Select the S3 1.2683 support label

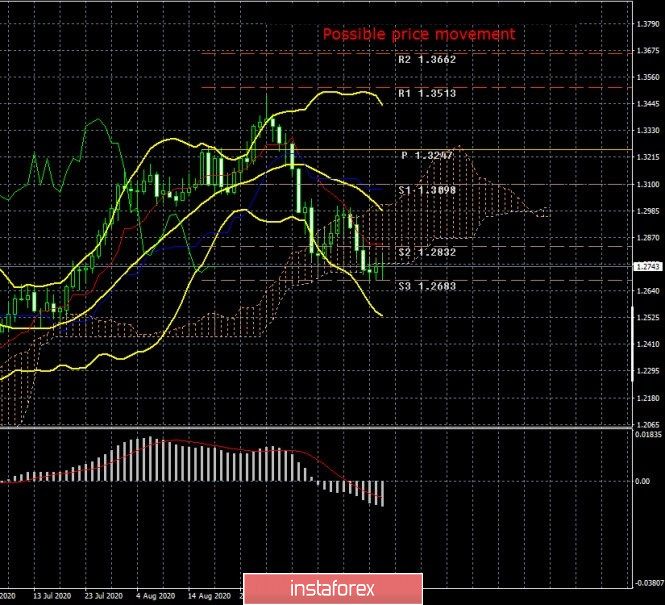click(427, 286)
